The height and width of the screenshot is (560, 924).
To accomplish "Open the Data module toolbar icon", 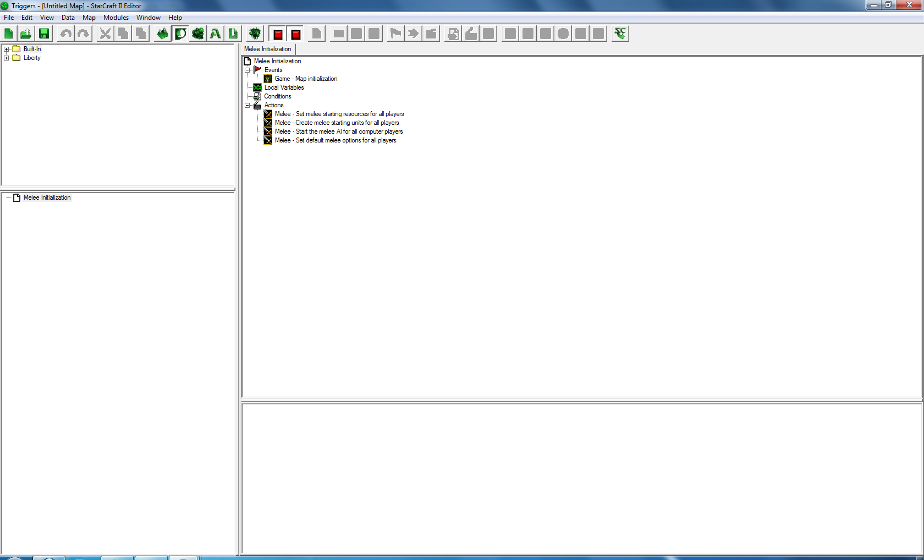I will click(x=198, y=34).
